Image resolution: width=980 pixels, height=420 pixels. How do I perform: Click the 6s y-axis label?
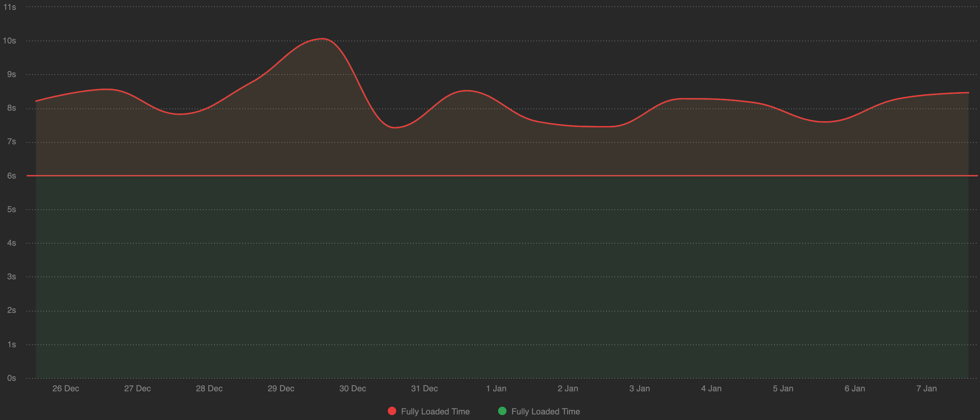pyautogui.click(x=12, y=176)
